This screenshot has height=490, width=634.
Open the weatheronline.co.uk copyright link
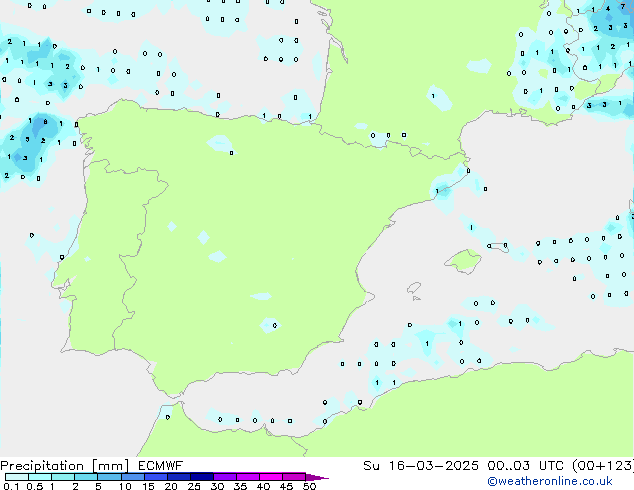[x=550, y=481]
